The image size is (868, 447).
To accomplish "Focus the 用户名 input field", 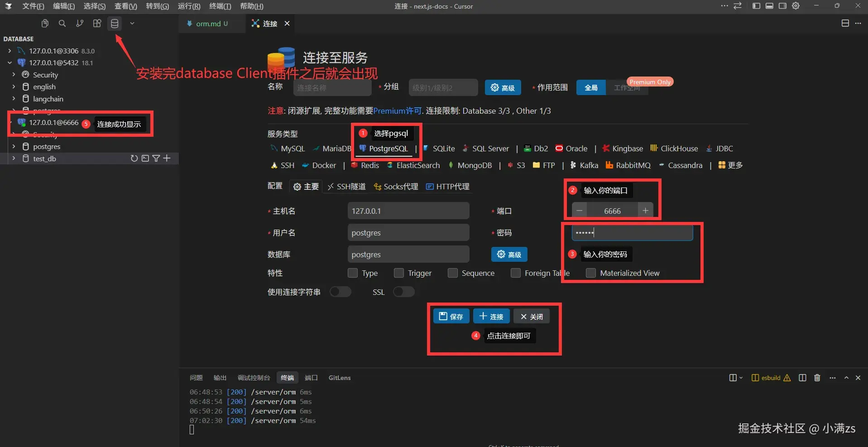I will pos(408,233).
